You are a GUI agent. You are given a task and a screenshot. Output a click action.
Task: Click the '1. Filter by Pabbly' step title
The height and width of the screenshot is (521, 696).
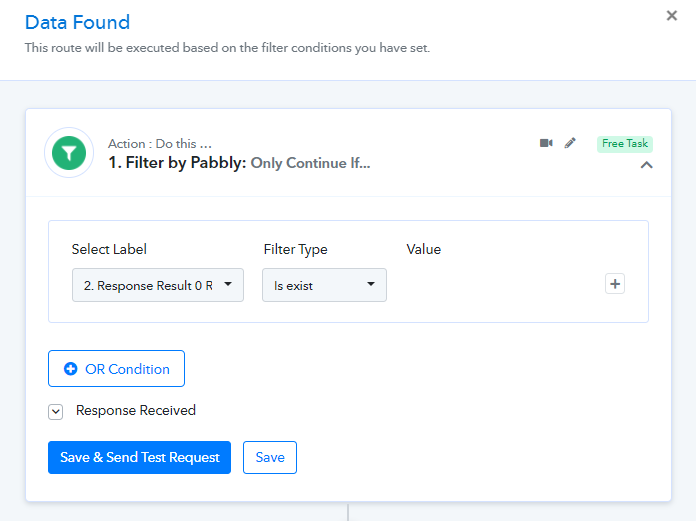[x=177, y=163]
